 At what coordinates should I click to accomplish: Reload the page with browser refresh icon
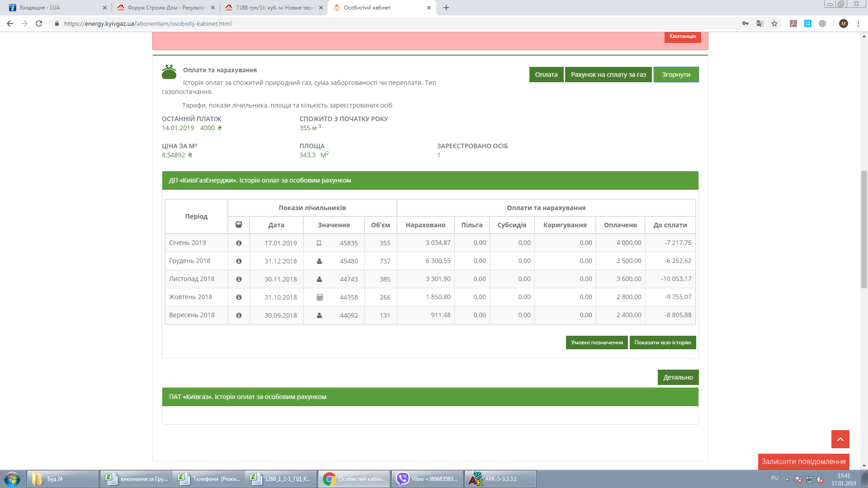pos(39,23)
